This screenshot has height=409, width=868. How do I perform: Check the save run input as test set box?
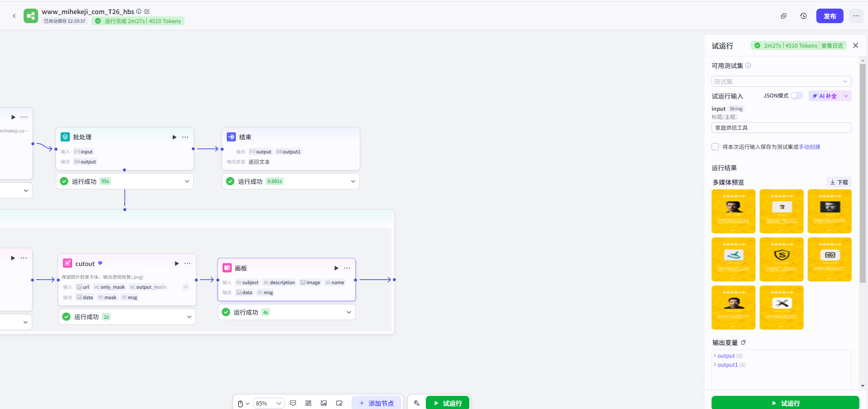click(715, 147)
